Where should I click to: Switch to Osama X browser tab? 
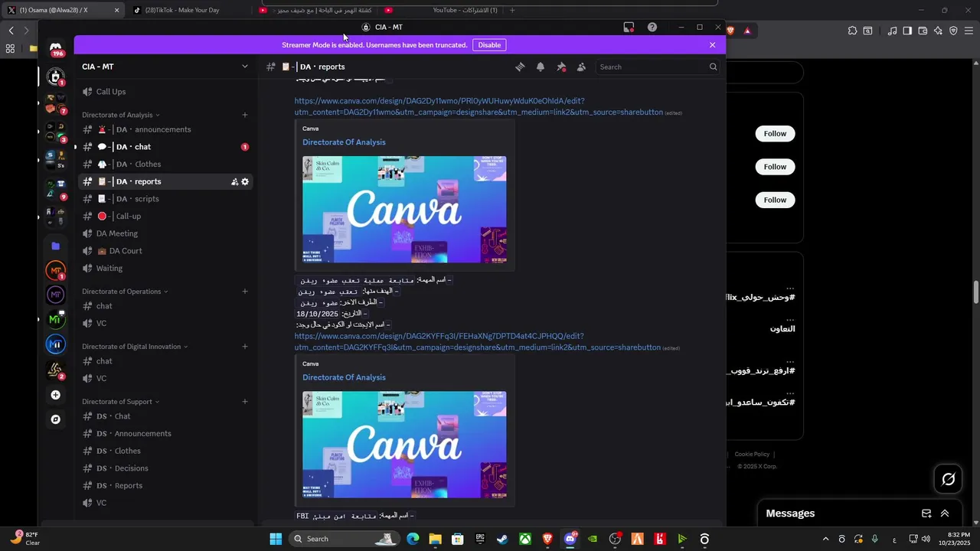click(x=64, y=10)
